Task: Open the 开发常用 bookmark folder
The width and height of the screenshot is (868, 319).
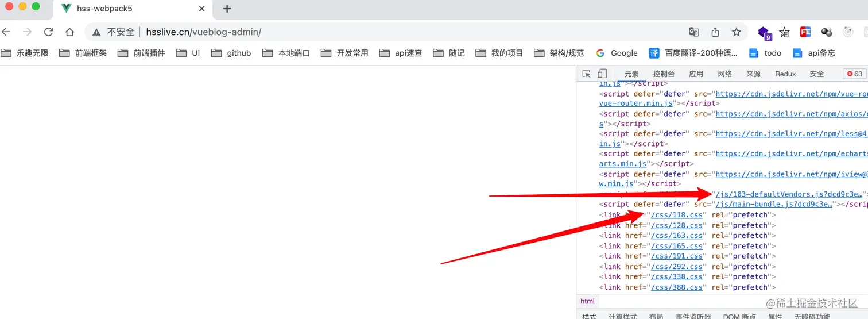Action: click(345, 53)
